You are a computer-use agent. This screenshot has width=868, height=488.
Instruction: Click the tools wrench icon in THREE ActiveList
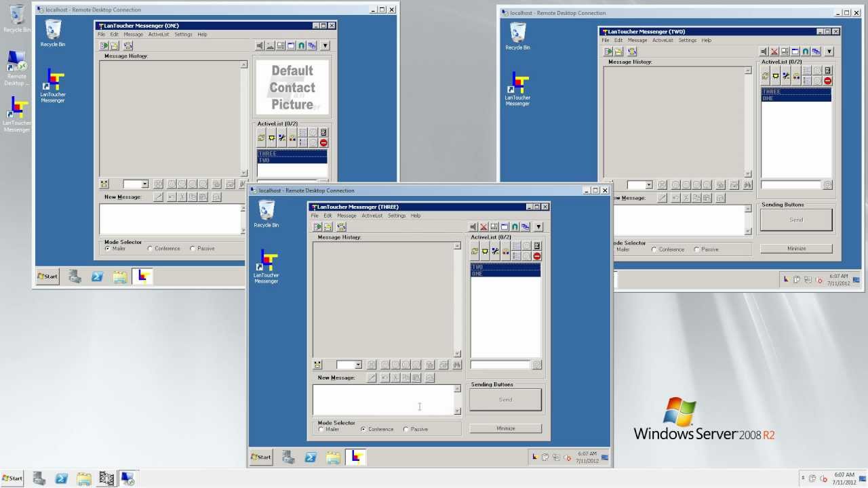tap(495, 251)
